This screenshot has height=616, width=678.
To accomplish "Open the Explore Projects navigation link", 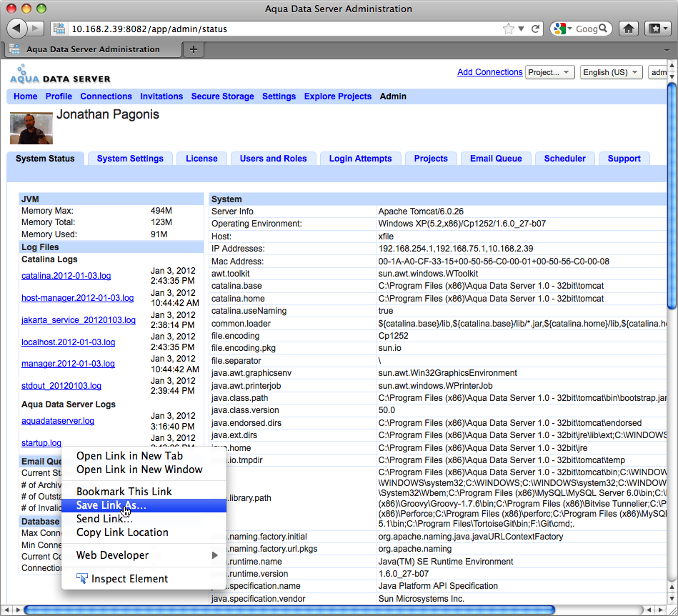I will pos(338,96).
